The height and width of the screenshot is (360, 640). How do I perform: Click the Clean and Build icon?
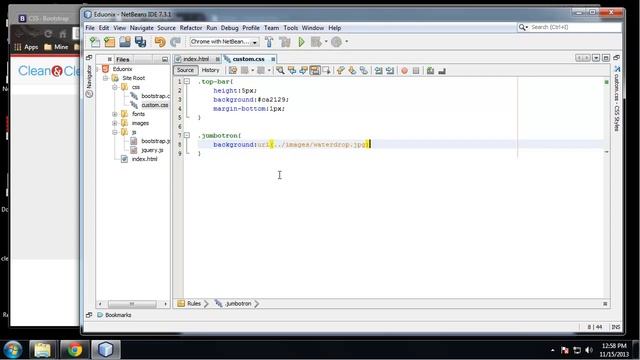coord(284,42)
